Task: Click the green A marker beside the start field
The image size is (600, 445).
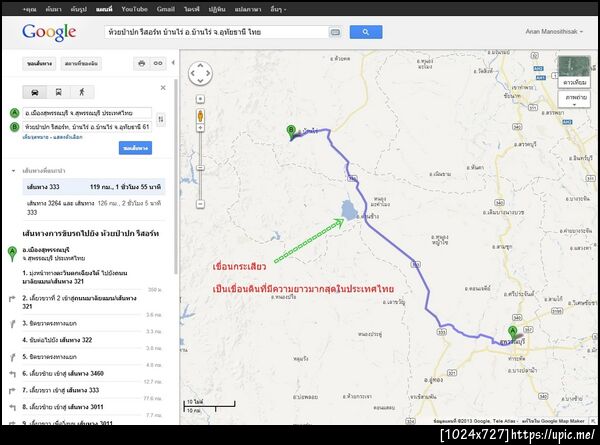Action: [x=14, y=113]
